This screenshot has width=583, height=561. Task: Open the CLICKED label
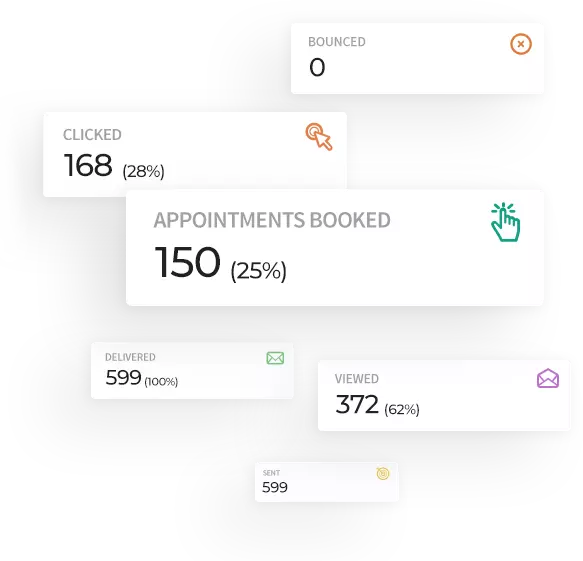click(x=92, y=135)
